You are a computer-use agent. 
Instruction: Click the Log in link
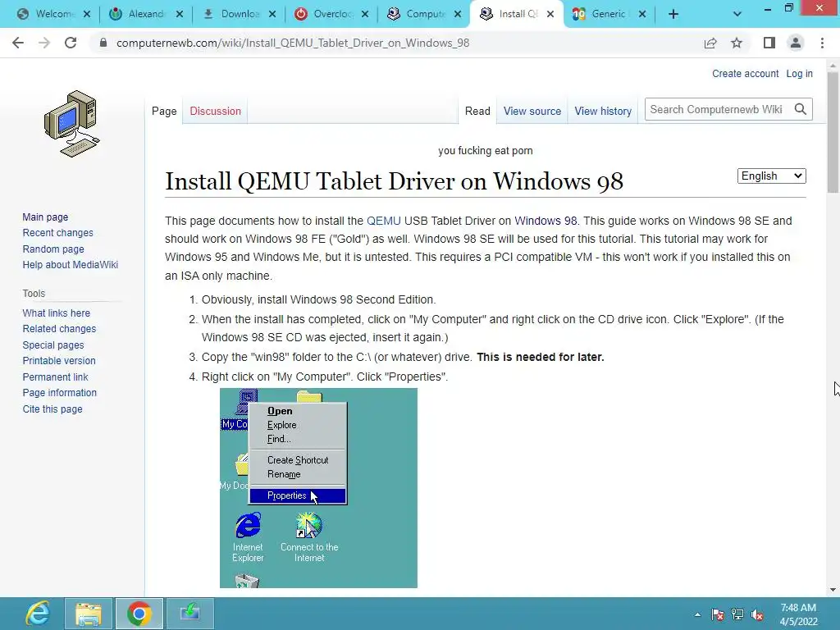(799, 73)
